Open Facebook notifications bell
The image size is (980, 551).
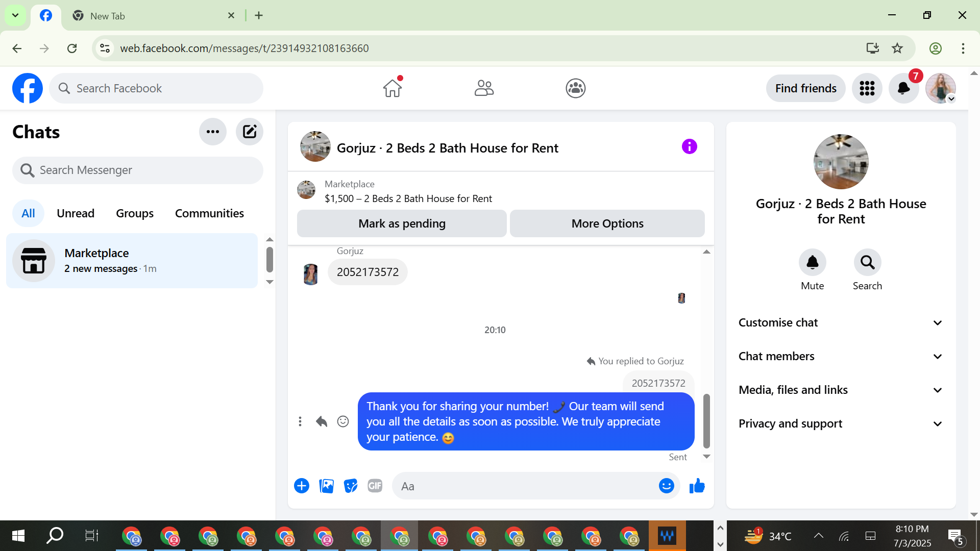(x=903, y=89)
